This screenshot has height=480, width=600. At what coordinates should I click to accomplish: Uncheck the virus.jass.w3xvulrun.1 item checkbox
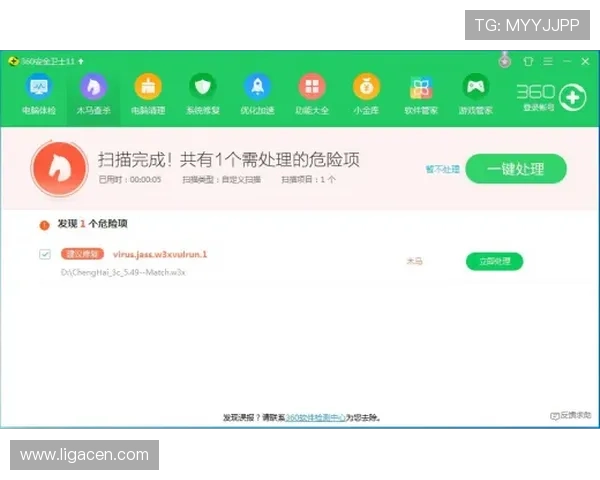(45, 254)
